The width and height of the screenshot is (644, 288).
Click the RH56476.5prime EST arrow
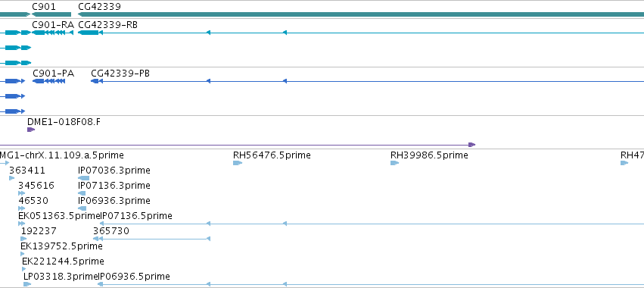point(238,163)
